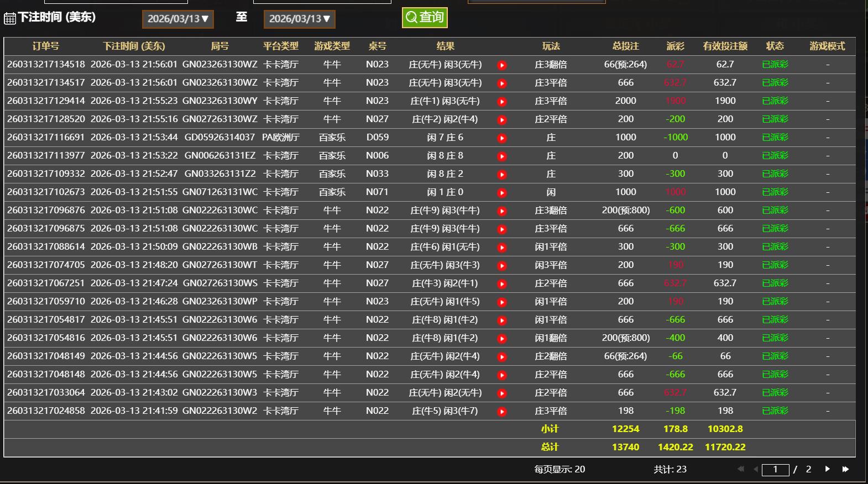This screenshot has width=868, height=484.
Task: Play replay for order 260313217088614
Action: pos(502,248)
